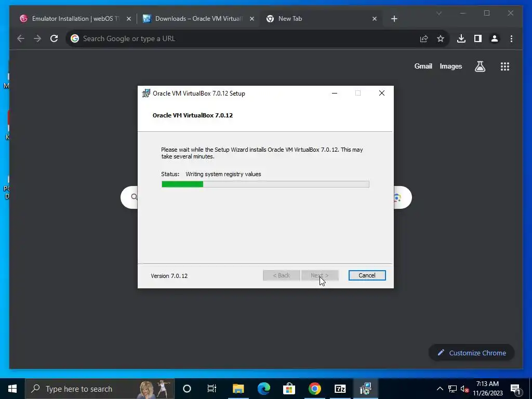
Task: Click the muted volume tray icon
Action: pyautogui.click(x=465, y=389)
